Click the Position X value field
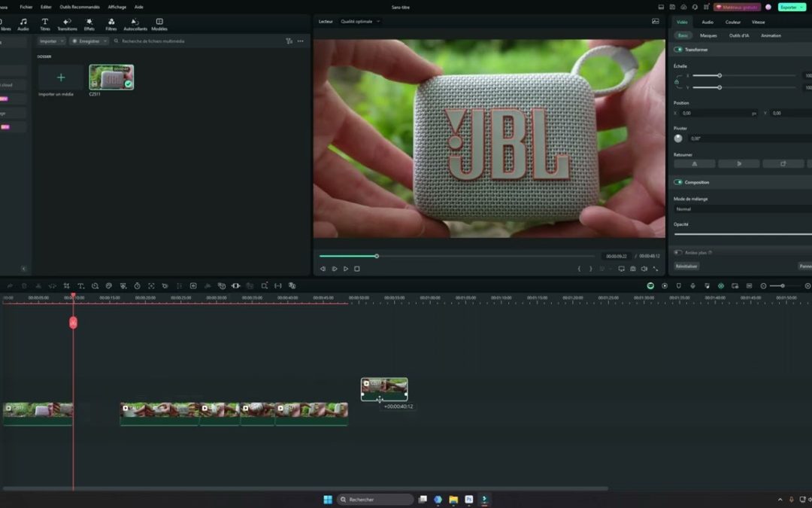812x508 pixels. pyautogui.click(x=718, y=113)
